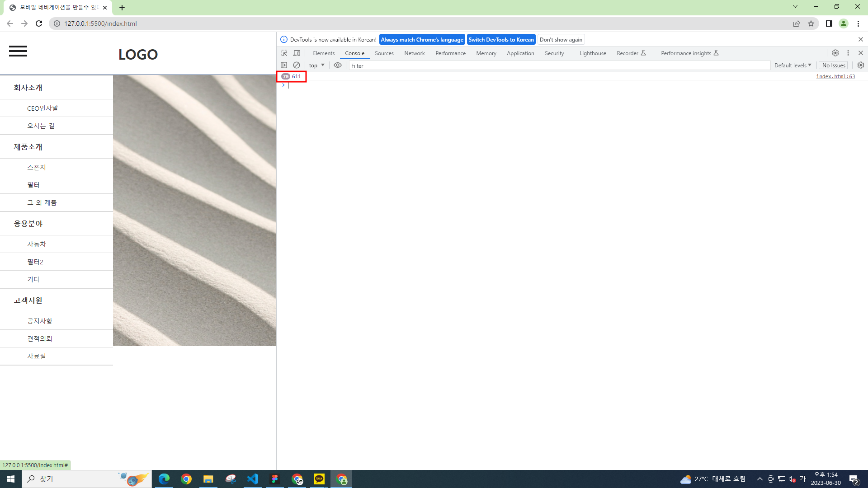Click the clear console icon
Screen dimensions: 868x488
[x=297, y=65]
